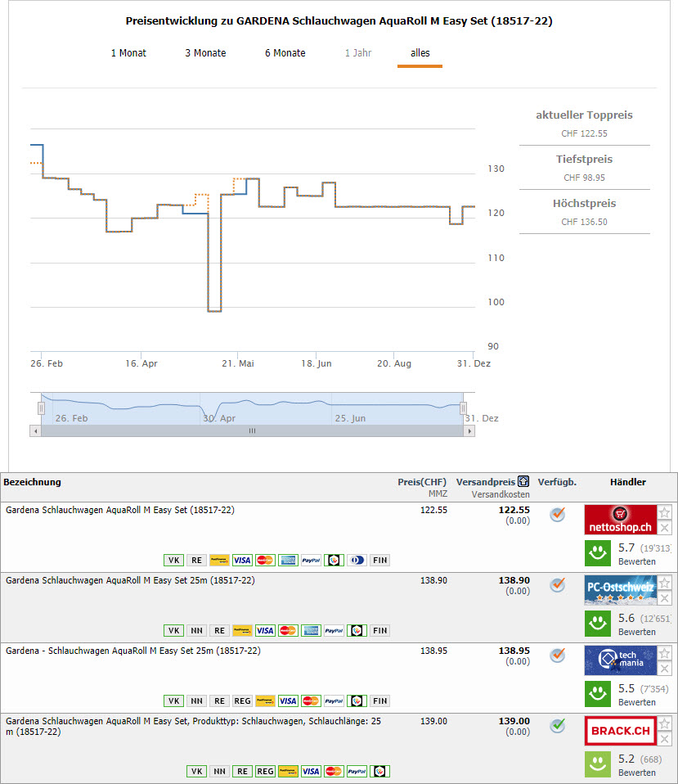The width and height of the screenshot is (678, 784).
Task: Exclude BRACK.CH with the X icon
Action: (665, 739)
